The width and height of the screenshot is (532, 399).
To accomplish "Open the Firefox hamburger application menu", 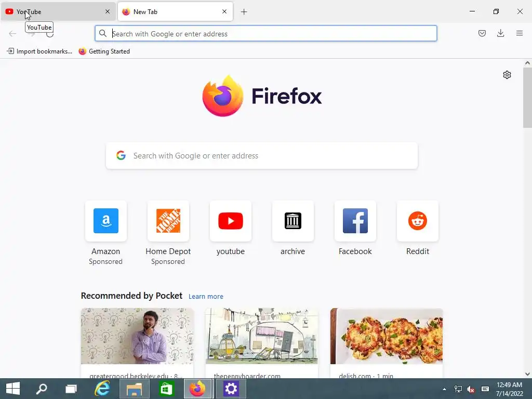I will tap(520, 33).
